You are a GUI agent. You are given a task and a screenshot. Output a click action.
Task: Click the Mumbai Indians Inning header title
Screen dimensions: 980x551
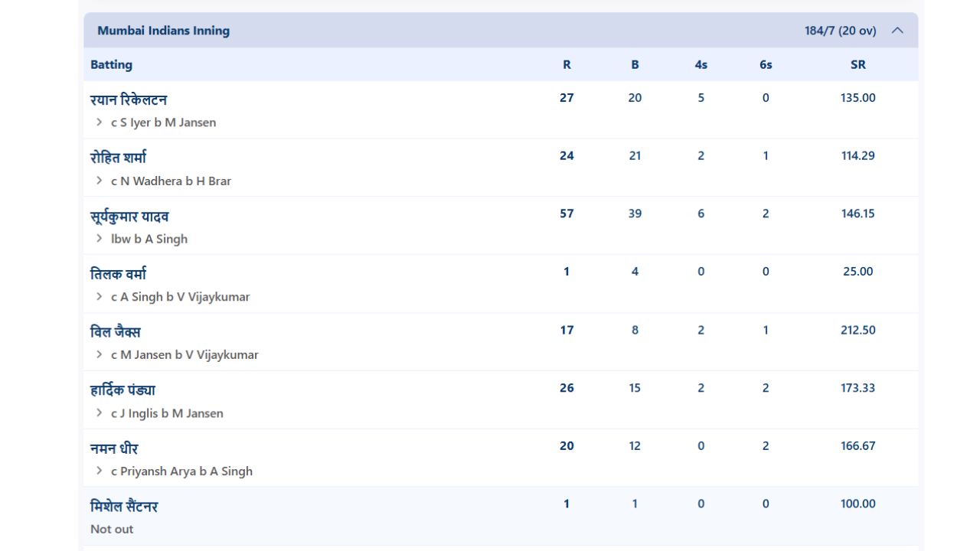(163, 31)
